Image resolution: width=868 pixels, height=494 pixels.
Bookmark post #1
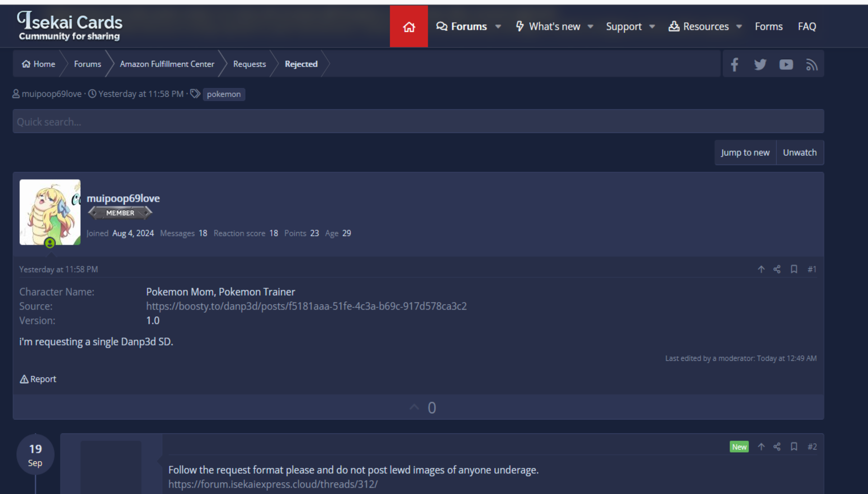(794, 269)
